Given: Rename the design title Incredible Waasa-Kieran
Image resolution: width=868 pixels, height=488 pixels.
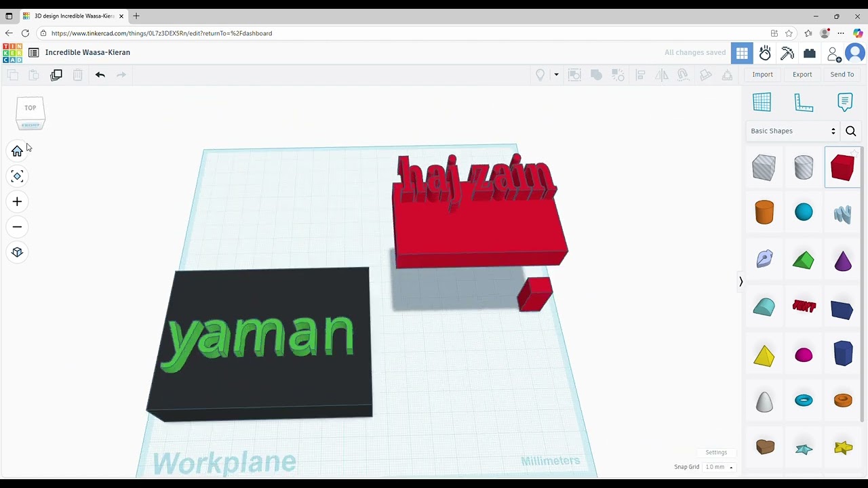Looking at the screenshot, I should tap(87, 52).
